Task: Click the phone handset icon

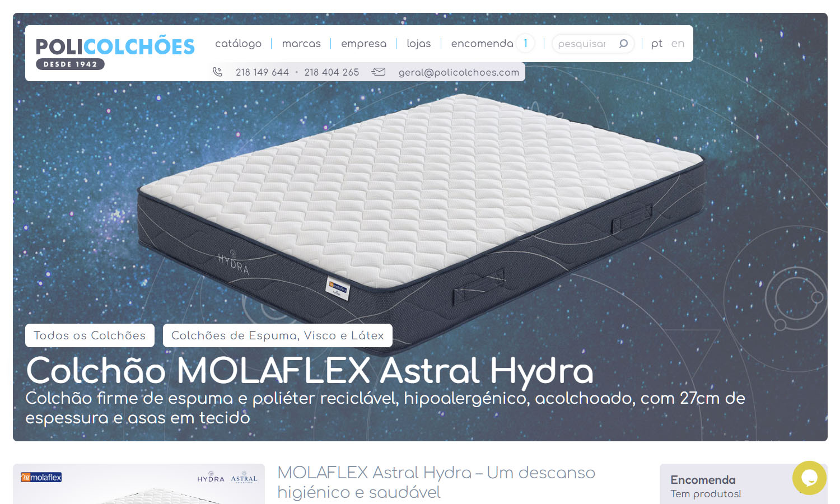Action: (x=217, y=72)
